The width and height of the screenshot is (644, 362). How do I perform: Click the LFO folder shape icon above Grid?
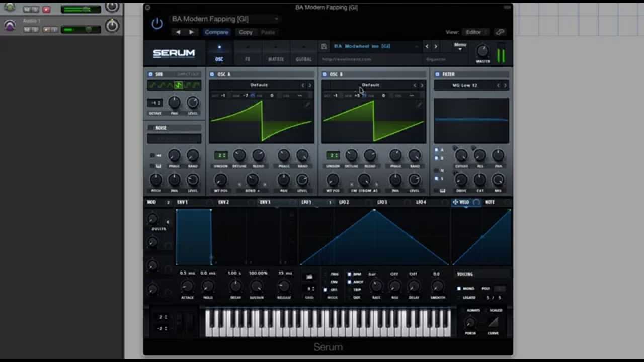tap(309, 277)
